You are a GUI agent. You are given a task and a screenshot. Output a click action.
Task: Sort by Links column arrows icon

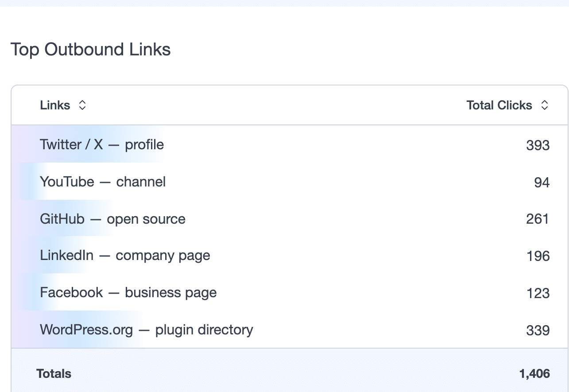[82, 105]
